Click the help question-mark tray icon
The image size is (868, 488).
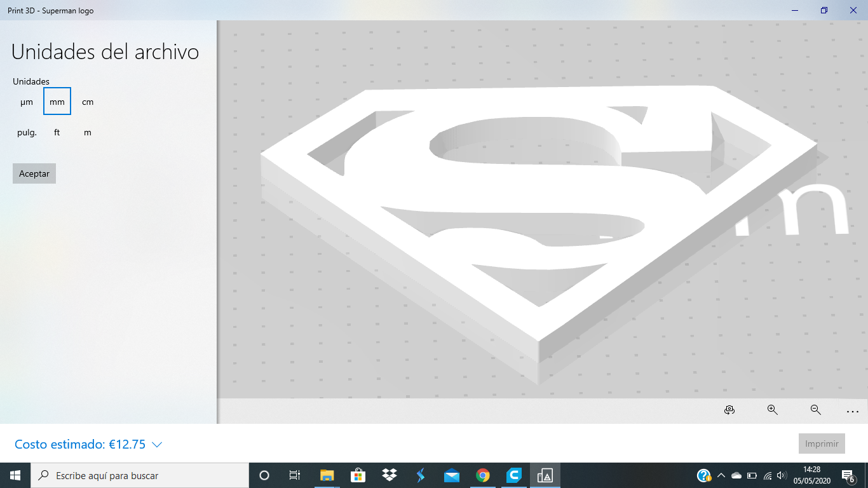pos(703,475)
